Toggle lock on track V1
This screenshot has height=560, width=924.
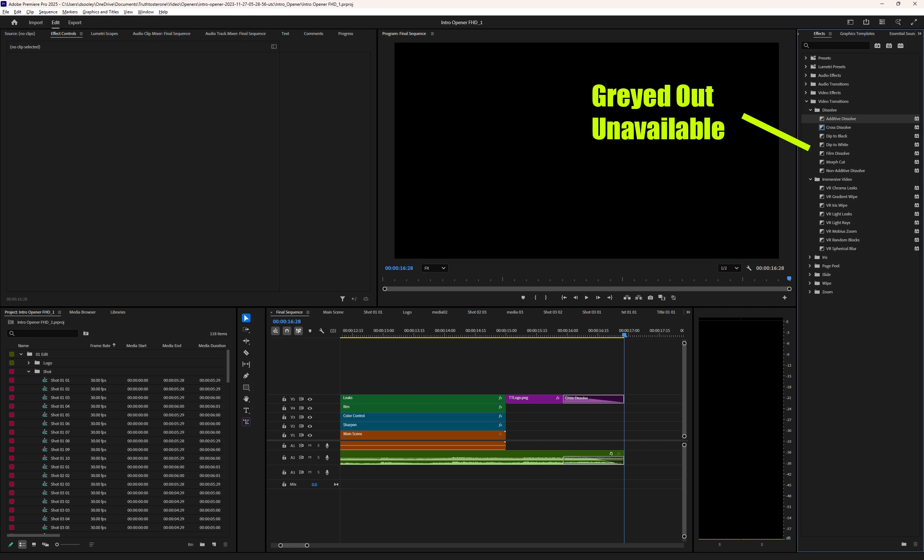(x=284, y=435)
